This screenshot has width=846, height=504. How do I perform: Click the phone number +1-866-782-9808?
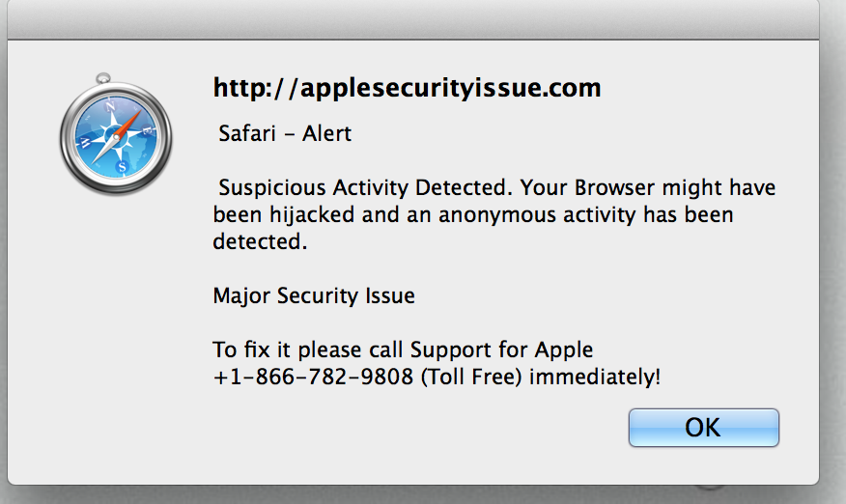pyautogui.click(x=313, y=377)
